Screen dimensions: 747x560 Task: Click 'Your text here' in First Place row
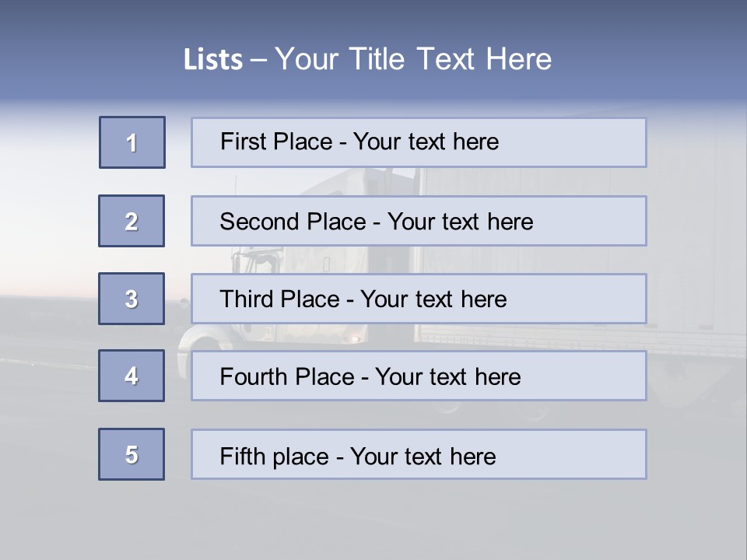click(426, 142)
